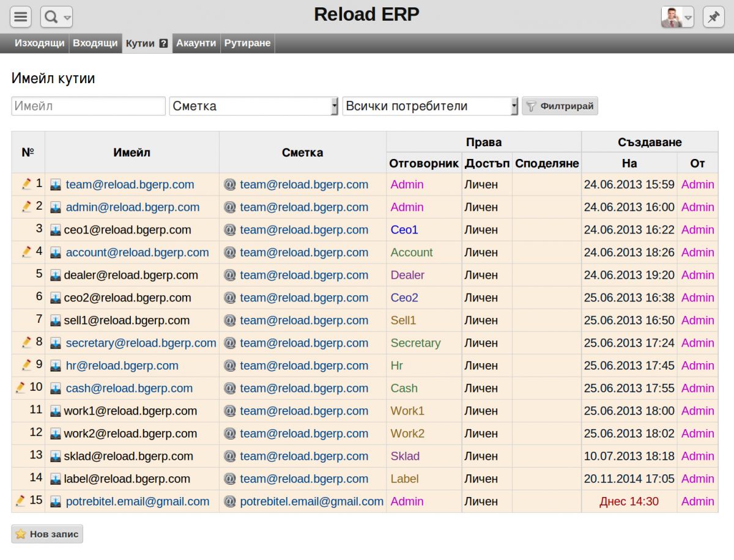Open help icon next to Кутии
The image size is (734, 560).
tap(163, 44)
